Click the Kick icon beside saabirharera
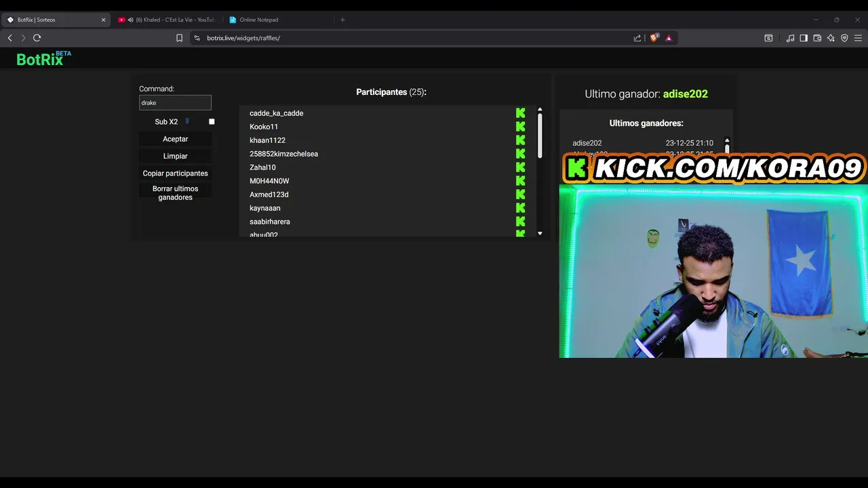This screenshot has height=488, width=868. click(520, 222)
